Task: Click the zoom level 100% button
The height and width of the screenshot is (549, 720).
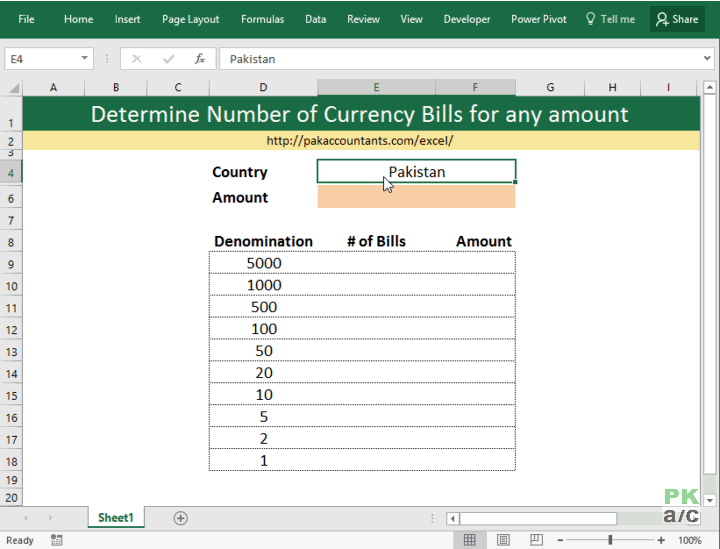Action: (690, 540)
